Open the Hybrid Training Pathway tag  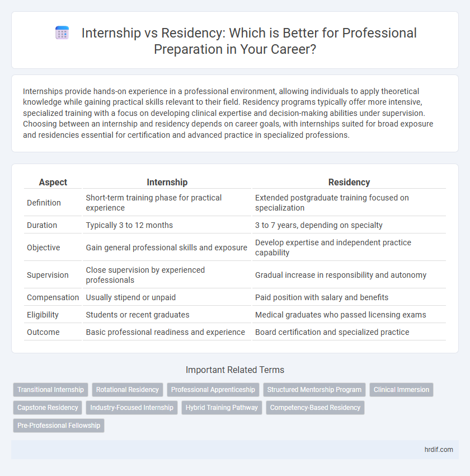pyautogui.click(x=222, y=407)
